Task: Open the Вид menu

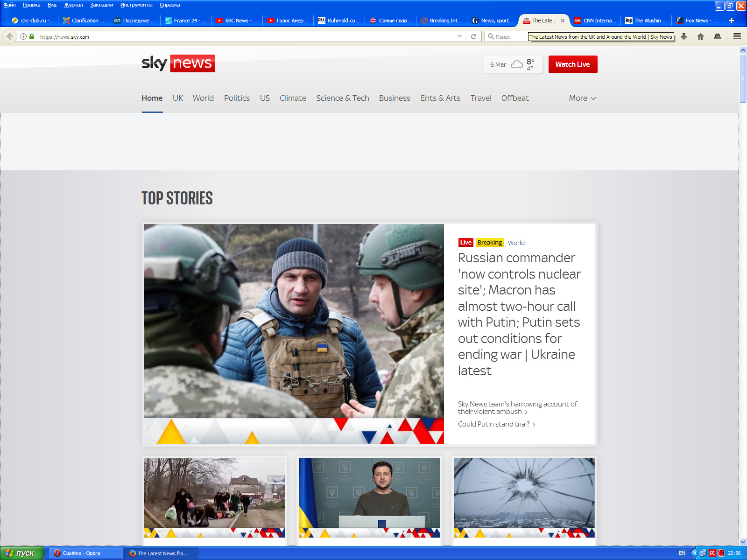Action: 52,5
